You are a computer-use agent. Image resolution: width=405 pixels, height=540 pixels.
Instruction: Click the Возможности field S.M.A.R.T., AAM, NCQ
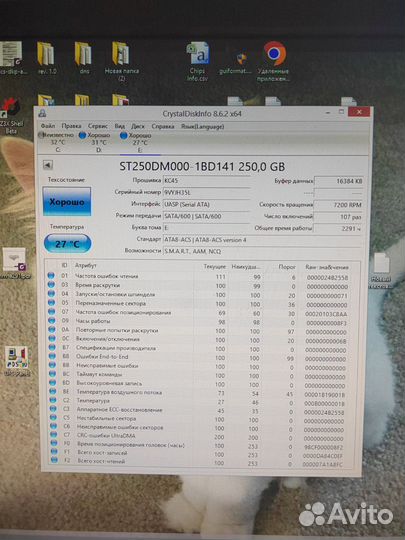tap(262, 251)
